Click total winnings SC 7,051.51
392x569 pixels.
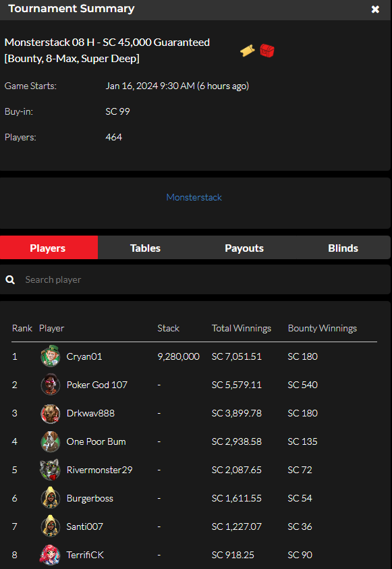pos(237,356)
